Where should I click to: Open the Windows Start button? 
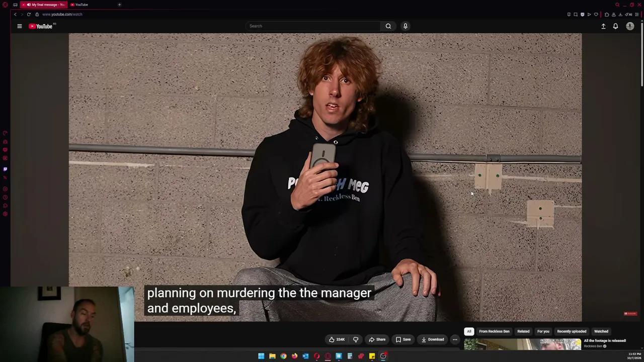261,356
